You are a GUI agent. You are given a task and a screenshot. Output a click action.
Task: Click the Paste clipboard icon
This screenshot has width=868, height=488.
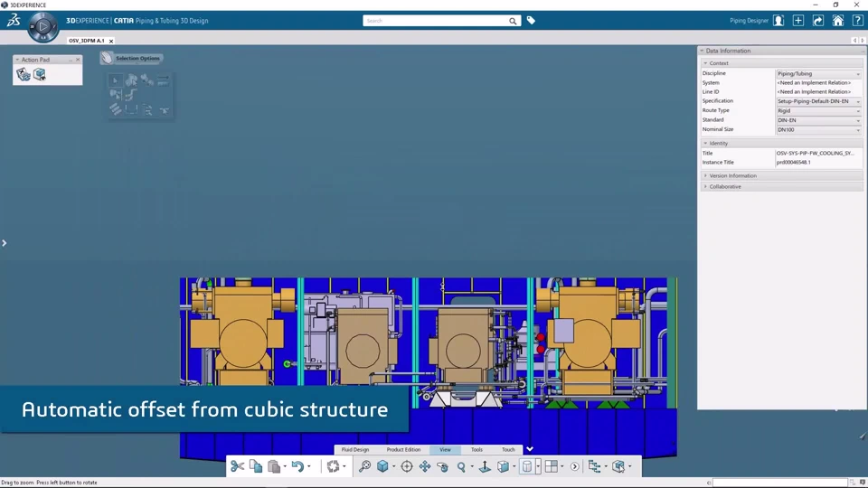274,466
